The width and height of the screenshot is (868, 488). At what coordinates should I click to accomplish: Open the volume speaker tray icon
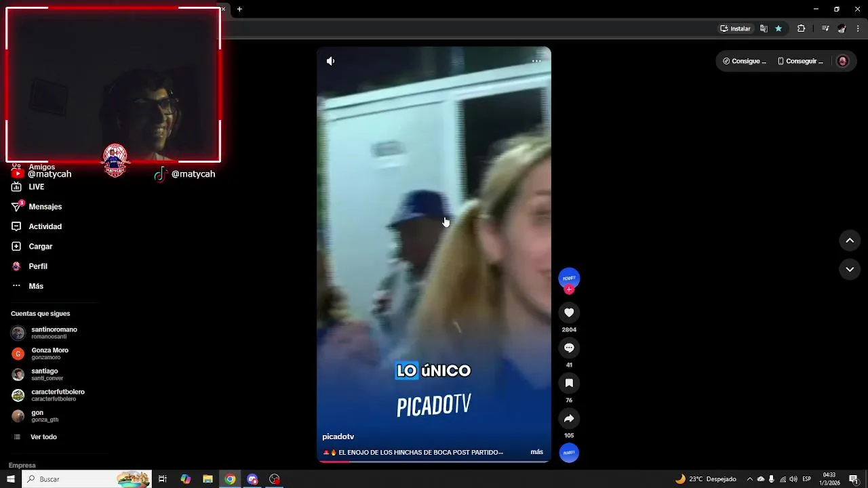[793, 479]
